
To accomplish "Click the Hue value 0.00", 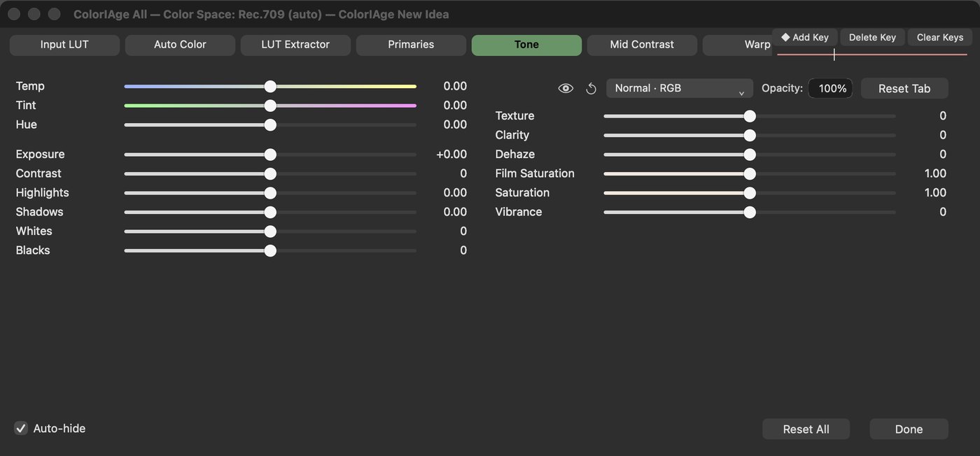I will 455,124.
